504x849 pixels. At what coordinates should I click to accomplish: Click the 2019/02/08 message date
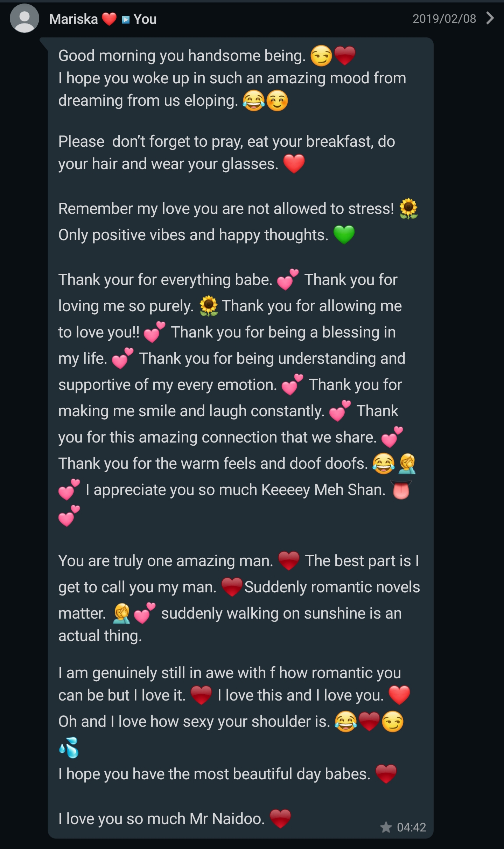click(x=444, y=19)
